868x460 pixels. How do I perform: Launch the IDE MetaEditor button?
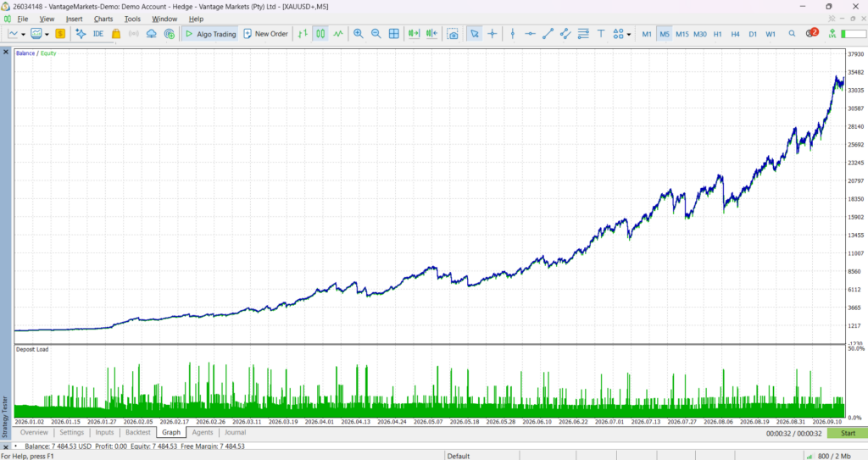tap(98, 34)
